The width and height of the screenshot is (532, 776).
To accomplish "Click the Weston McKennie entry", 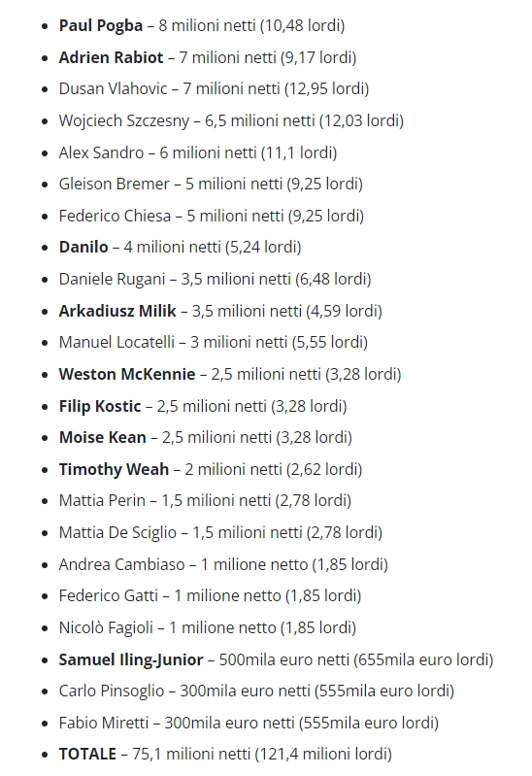I will (230, 374).
